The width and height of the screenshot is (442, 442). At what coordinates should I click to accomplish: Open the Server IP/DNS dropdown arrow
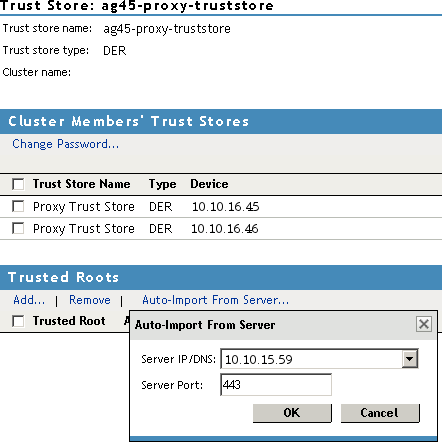tap(410, 359)
